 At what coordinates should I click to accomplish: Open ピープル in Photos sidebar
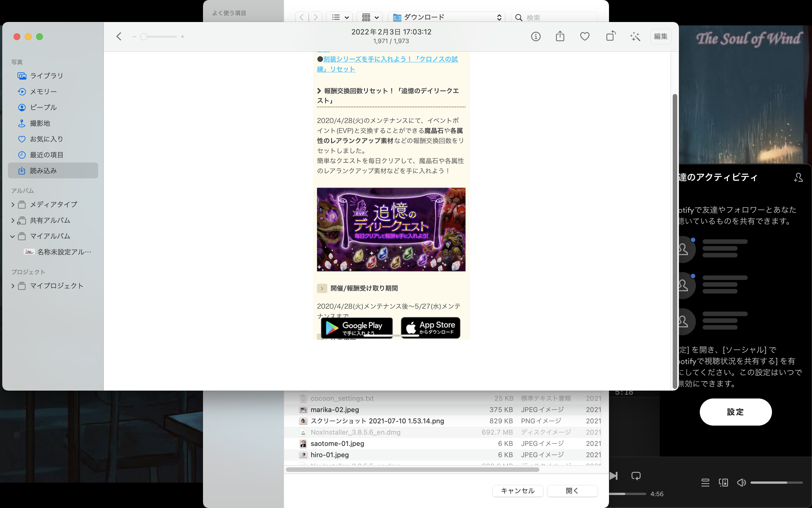[x=53, y=107]
